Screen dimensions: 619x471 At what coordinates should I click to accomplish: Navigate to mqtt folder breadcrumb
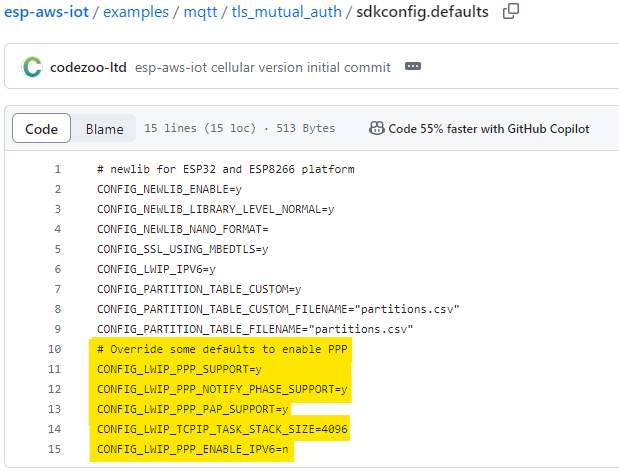click(200, 12)
